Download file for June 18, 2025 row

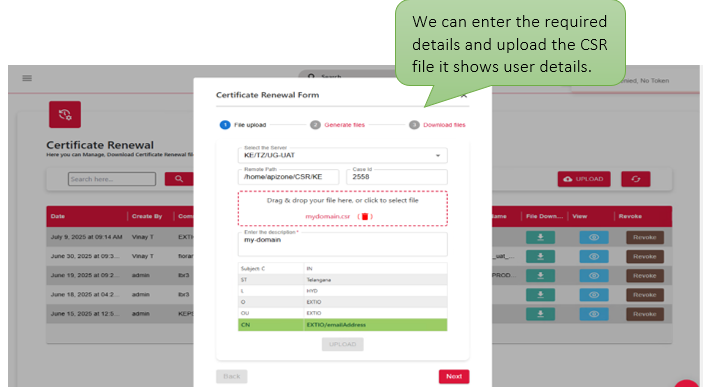tap(540, 295)
